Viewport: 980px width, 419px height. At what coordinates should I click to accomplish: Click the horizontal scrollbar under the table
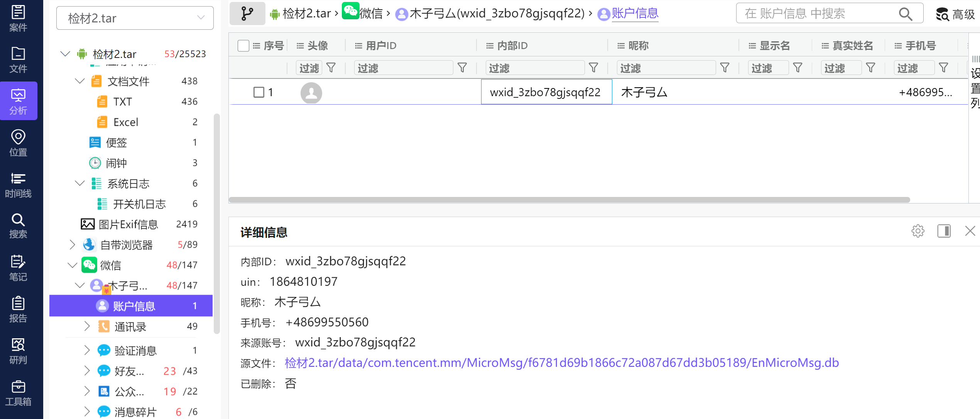pos(569,200)
